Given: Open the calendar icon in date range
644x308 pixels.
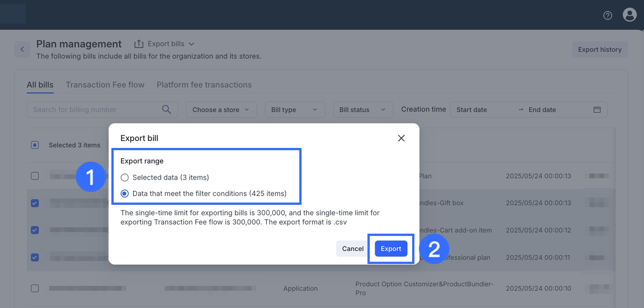Looking at the screenshot, I should [597, 110].
